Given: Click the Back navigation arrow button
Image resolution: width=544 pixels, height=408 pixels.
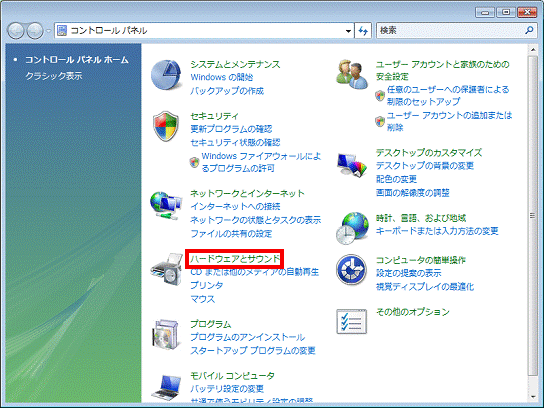Looking at the screenshot, I should (16, 31).
